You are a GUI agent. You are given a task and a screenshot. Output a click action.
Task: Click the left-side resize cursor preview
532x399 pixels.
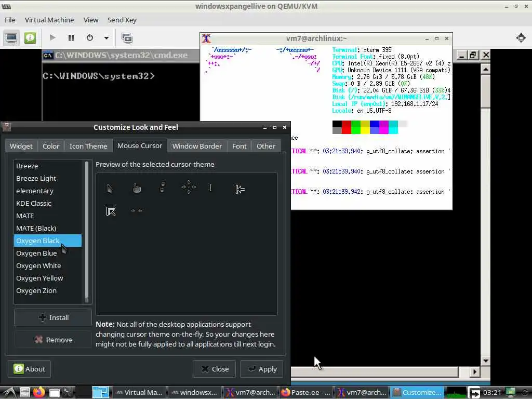point(240,189)
